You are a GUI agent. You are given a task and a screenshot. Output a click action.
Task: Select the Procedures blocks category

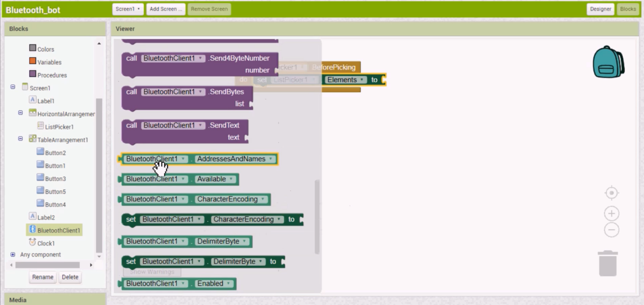coord(52,75)
